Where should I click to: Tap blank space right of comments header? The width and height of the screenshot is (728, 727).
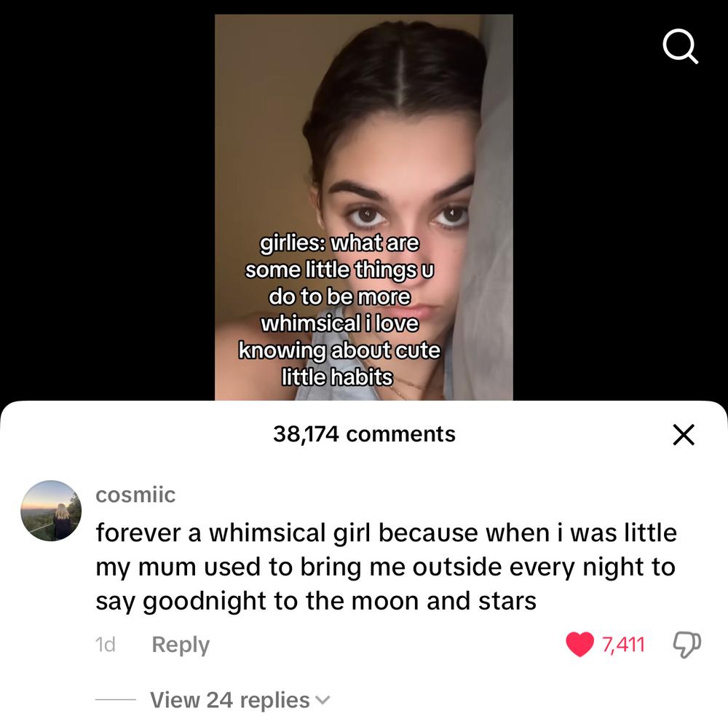(562, 435)
